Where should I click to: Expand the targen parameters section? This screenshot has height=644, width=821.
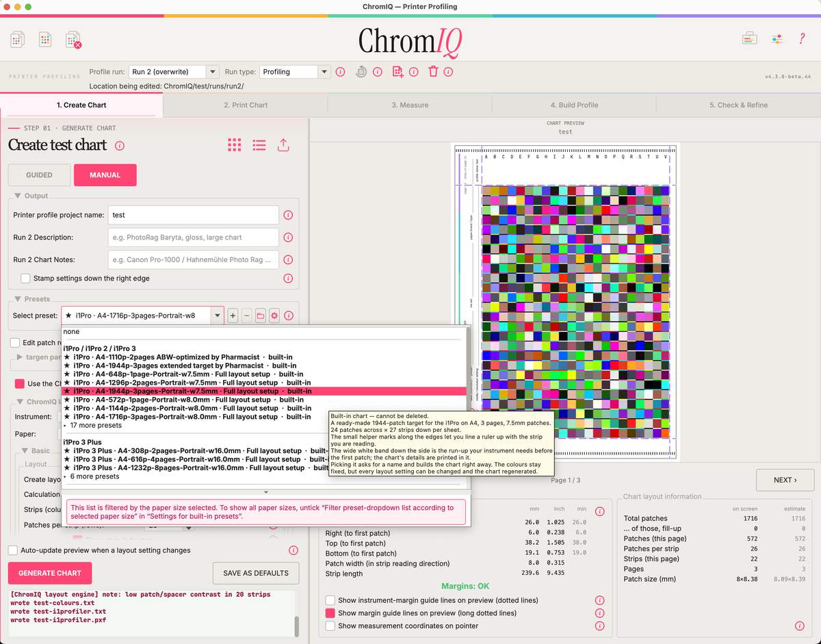20,357
